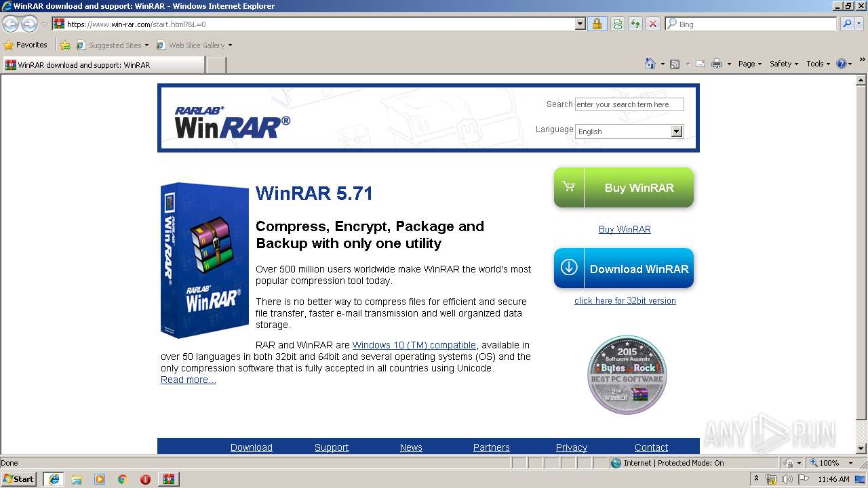Click the page scrollbar down arrow
The width and height of the screenshot is (868, 488).
point(861,449)
